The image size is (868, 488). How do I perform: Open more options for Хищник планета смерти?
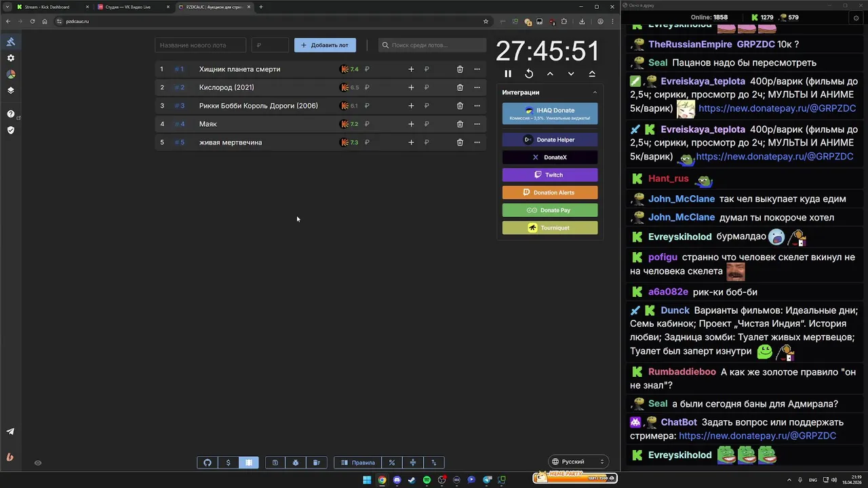pos(477,69)
